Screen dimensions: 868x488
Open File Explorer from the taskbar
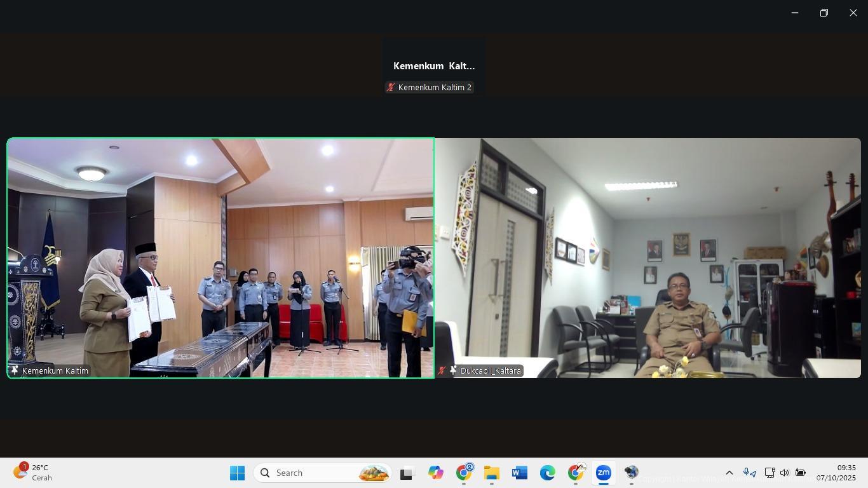(491, 473)
